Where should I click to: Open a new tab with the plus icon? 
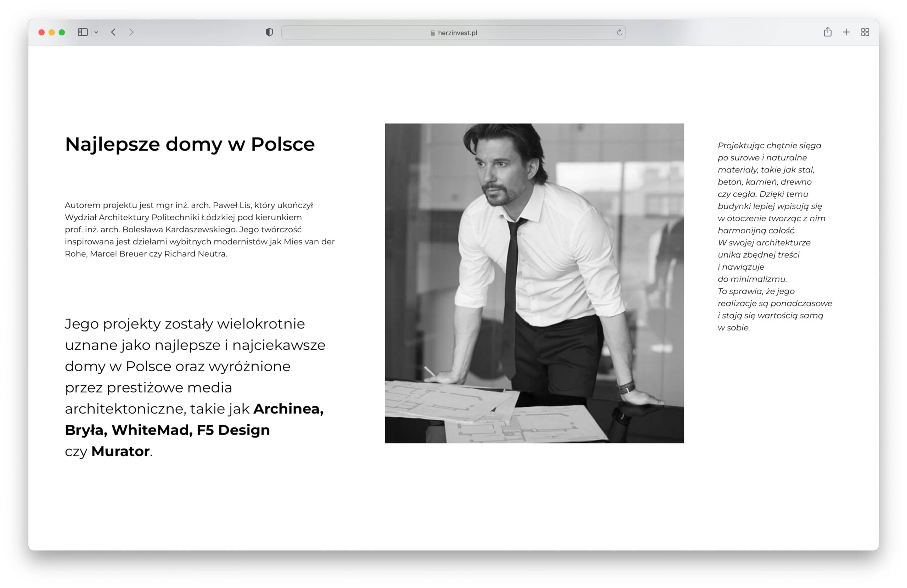(846, 32)
